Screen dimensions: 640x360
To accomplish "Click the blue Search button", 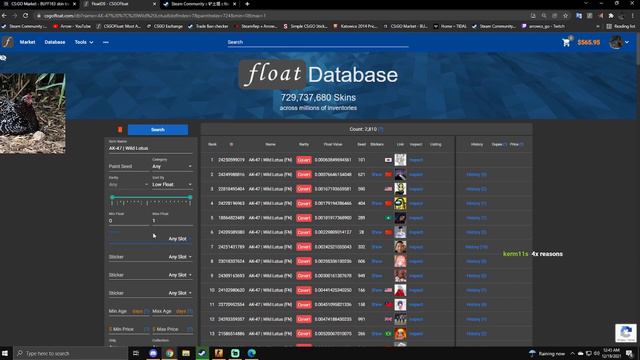I will (158, 130).
